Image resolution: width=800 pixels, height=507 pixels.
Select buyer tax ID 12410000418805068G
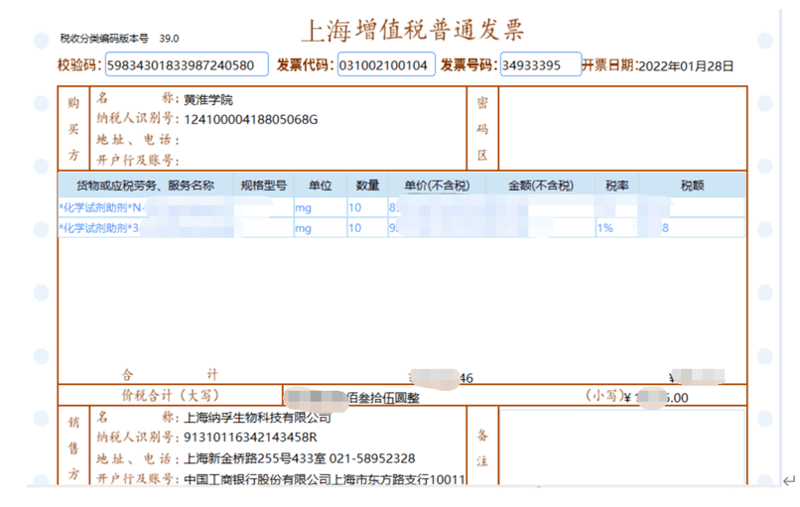[x=251, y=120]
